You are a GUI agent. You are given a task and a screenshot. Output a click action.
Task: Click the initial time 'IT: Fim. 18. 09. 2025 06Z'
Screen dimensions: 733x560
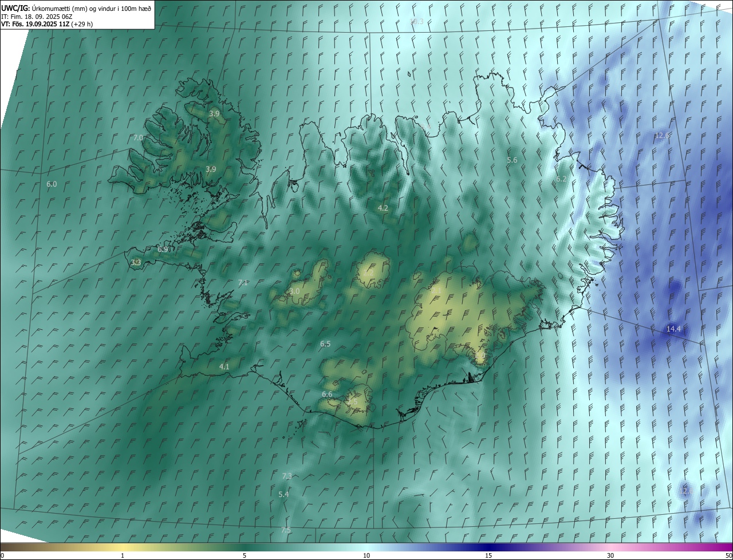pyautogui.click(x=37, y=17)
